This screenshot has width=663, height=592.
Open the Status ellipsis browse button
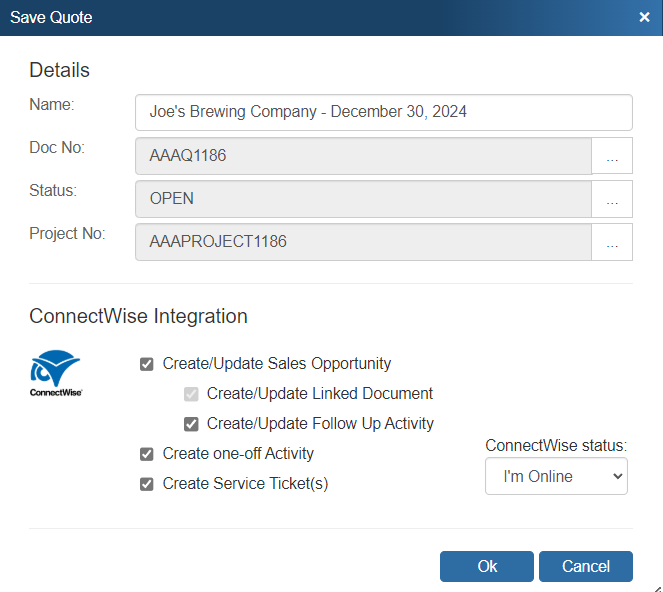point(612,199)
